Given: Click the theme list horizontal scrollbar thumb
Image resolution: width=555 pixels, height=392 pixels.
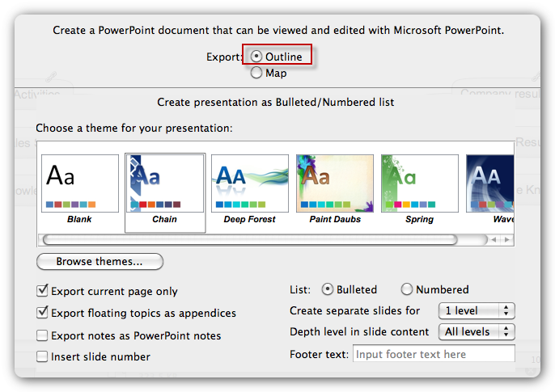Looking at the screenshot, I should [x=250, y=240].
